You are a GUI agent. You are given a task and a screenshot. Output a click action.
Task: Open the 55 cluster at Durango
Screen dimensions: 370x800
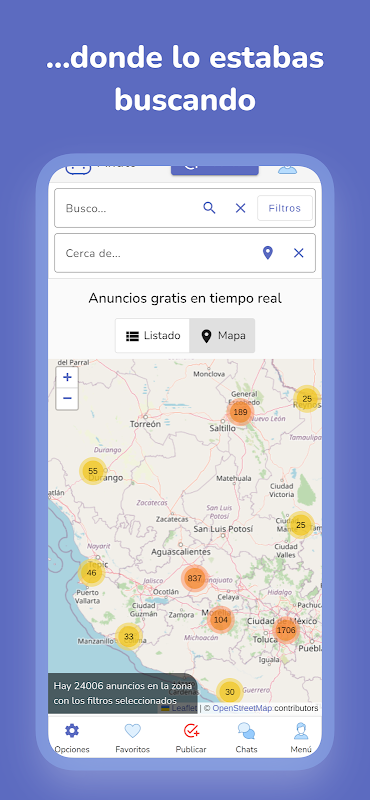coord(93,471)
